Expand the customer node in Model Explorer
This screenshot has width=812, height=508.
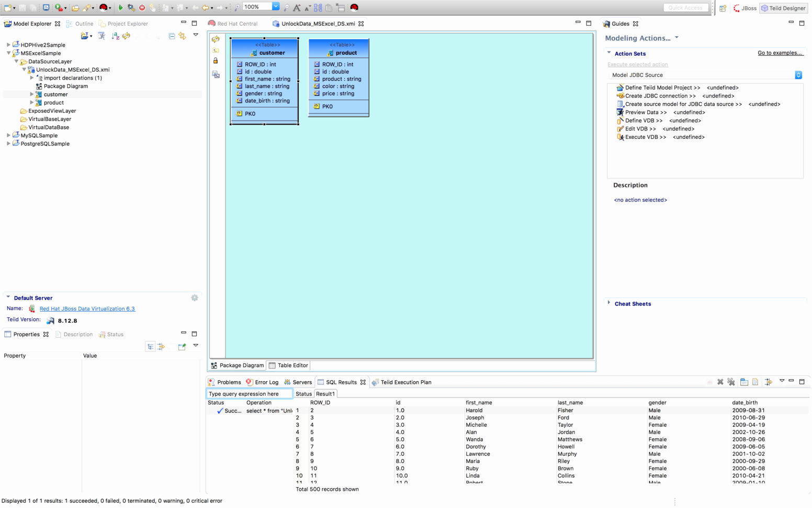(x=32, y=94)
